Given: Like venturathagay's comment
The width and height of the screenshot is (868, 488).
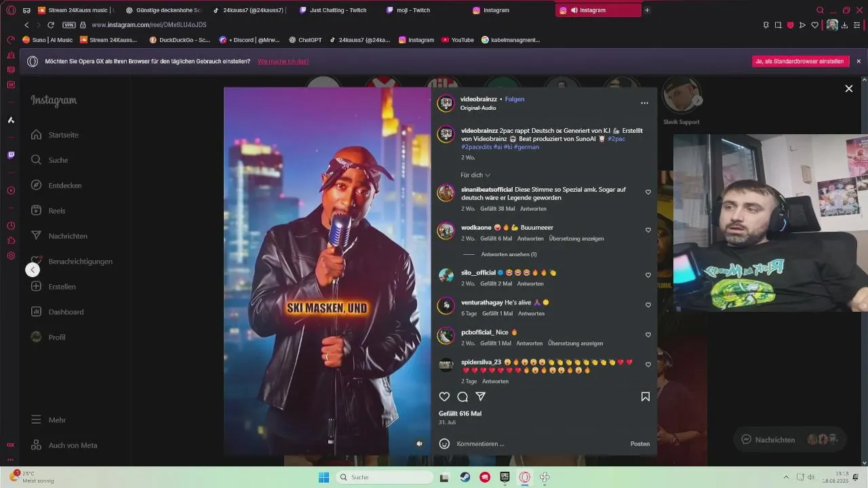Looking at the screenshot, I should (x=648, y=305).
